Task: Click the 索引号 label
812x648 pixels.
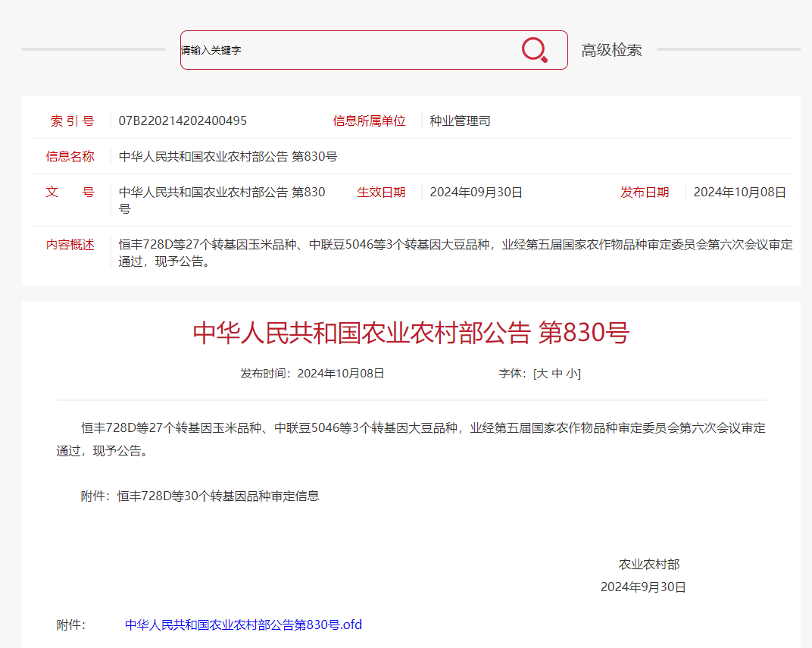Action: [x=72, y=121]
